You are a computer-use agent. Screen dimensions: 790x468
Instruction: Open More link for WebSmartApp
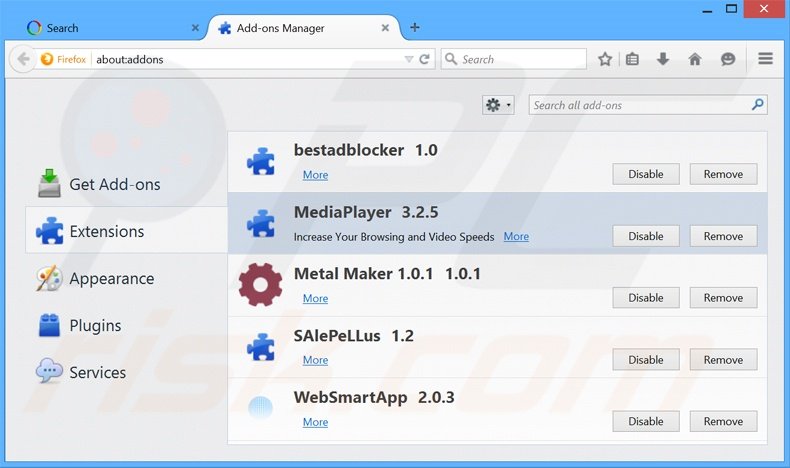coord(315,422)
